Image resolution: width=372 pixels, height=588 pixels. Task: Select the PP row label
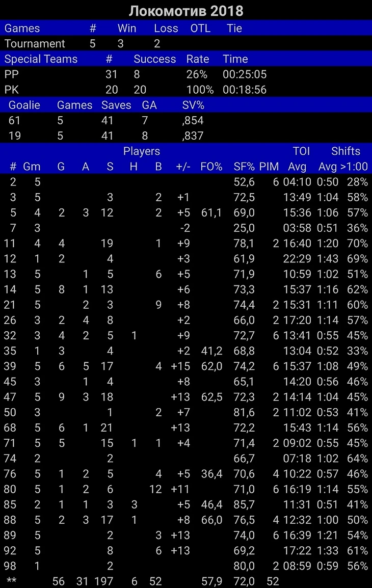pos(11,74)
